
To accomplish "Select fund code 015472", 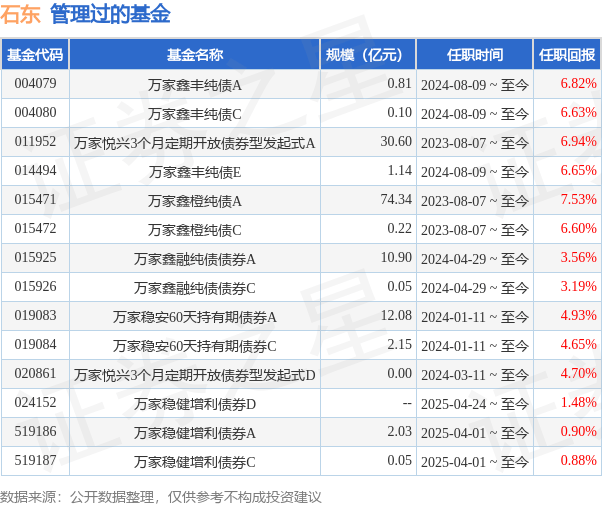I will [35, 228].
